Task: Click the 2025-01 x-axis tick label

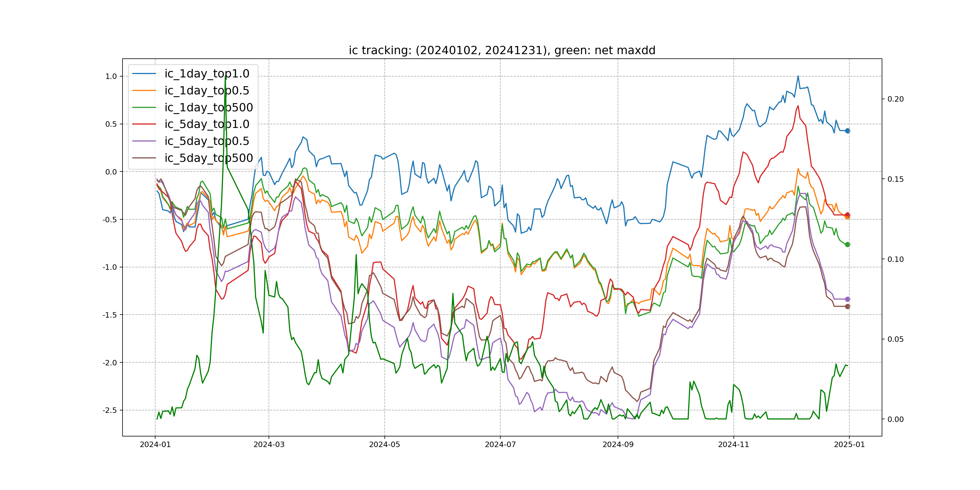Action: 849,445
